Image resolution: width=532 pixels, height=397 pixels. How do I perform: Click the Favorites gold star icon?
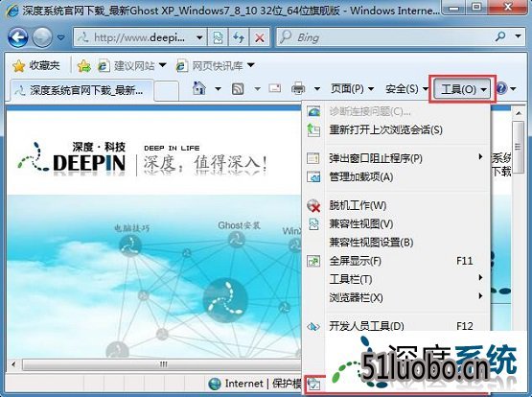coord(18,65)
